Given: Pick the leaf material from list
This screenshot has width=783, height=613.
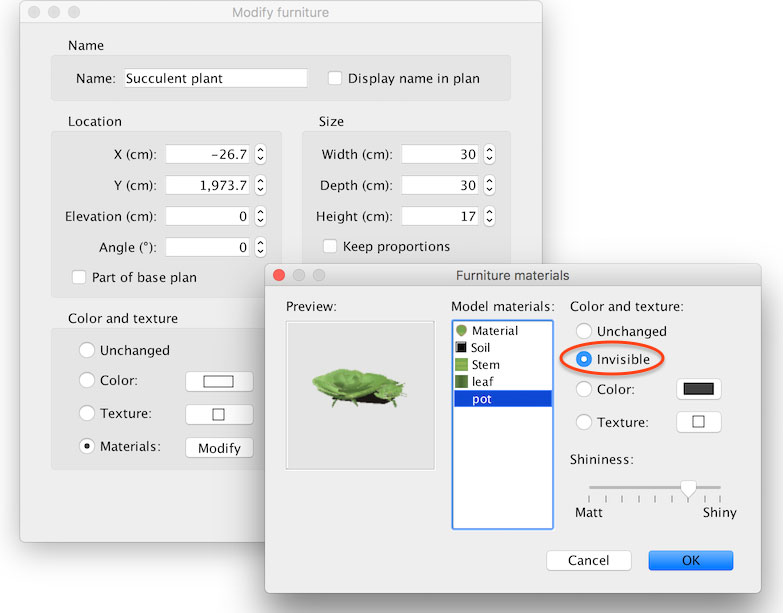Looking at the screenshot, I should coord(482,382).
